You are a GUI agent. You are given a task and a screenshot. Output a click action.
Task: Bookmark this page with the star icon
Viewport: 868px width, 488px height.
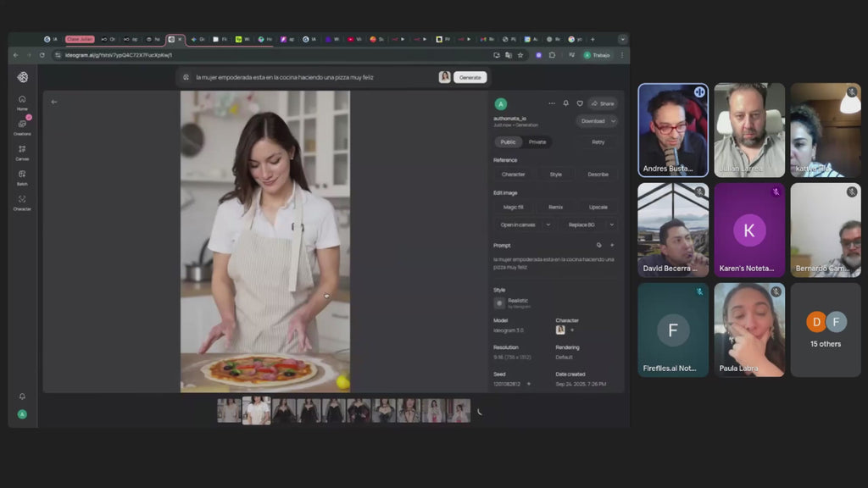point(520,55)
